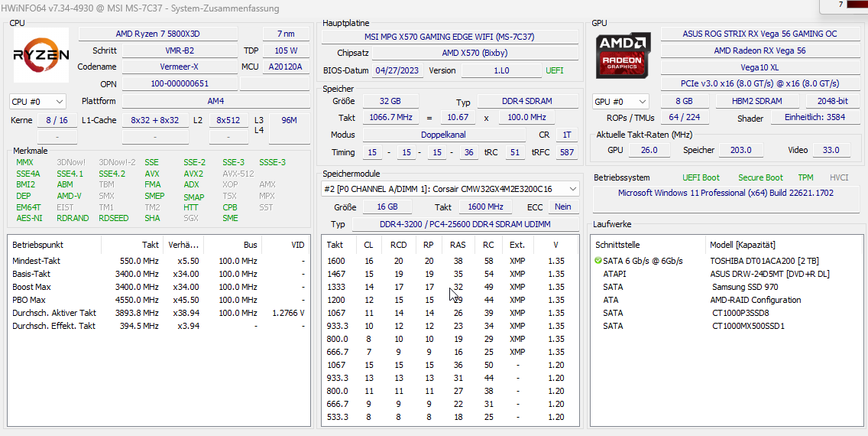Viewport: 868px width, 436px height.
Task: Expand the memory module selection dropdown
Action: pos(451,189)
